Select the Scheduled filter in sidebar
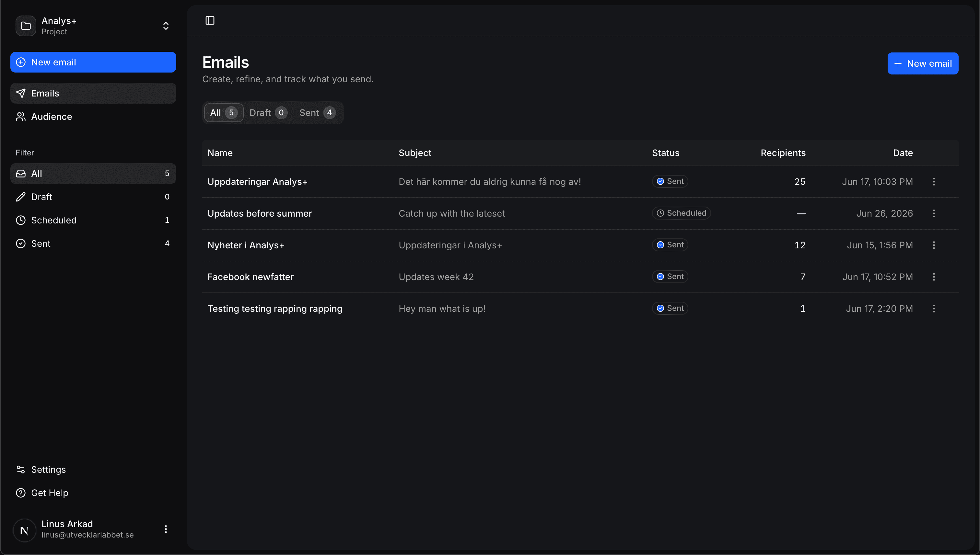The width and height of the screenshot is (980, 555). point(93,220)
